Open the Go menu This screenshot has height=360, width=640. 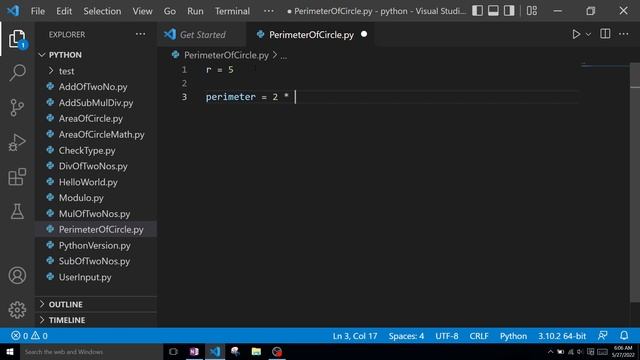click(x=170, y=11)
